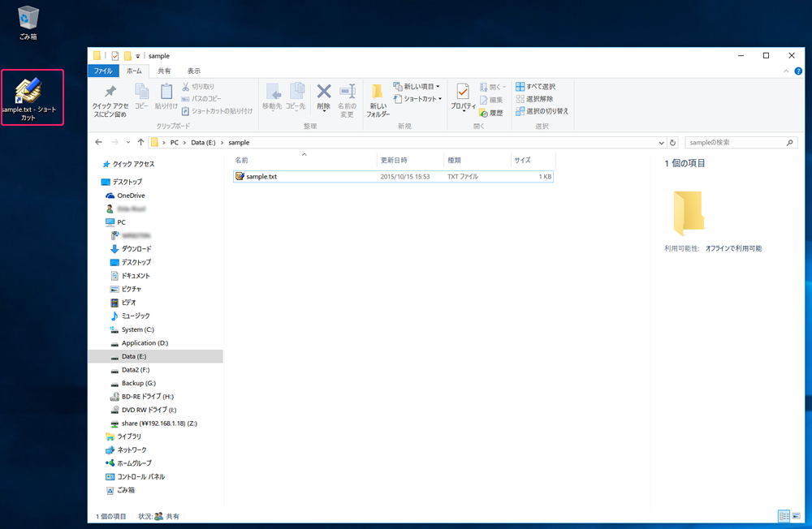Click the Open (開く) ribbon button
Screen dimensions: 812x529
(x=493, y=87)
